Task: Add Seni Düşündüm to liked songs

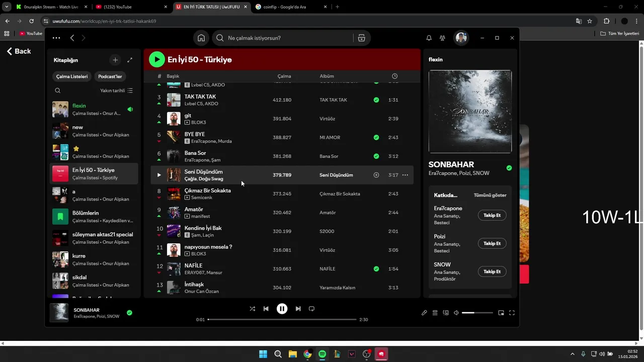Action: (376, 175)
